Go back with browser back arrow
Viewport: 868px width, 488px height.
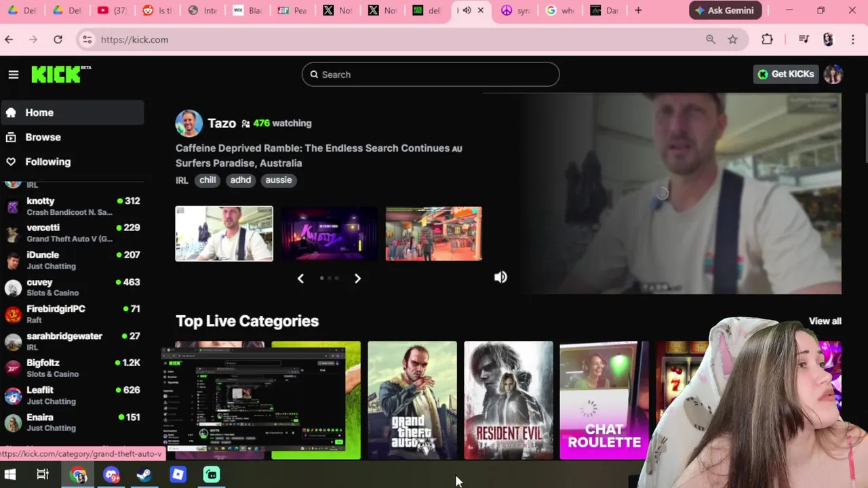coord(9,39)
